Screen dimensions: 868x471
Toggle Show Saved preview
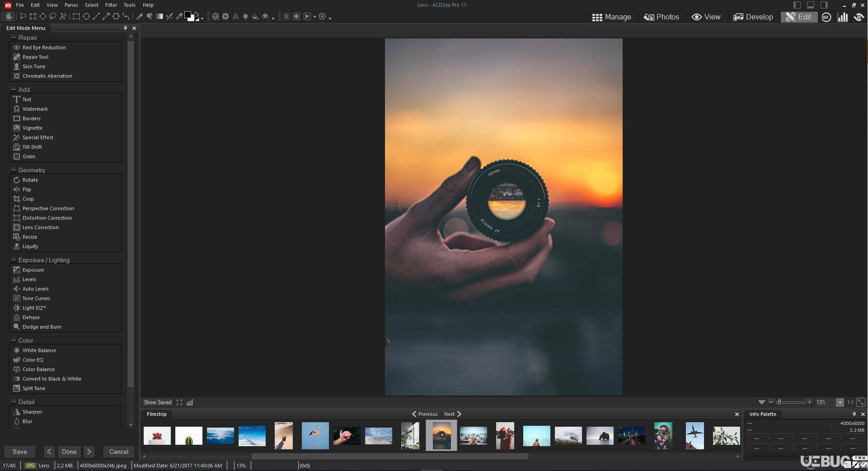click(158, 402)
